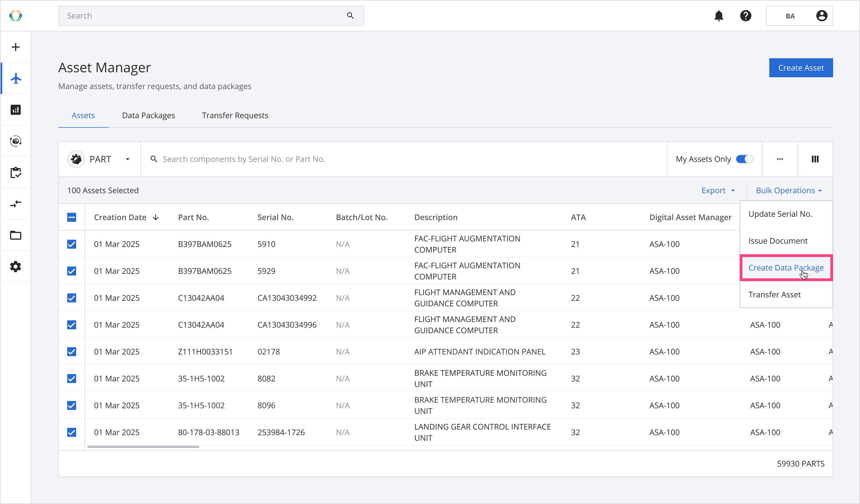This screenshot has width=860, height=504.
Task: Click the notifications bell icon
Action: pyautogui.click(x=719, y=16)
